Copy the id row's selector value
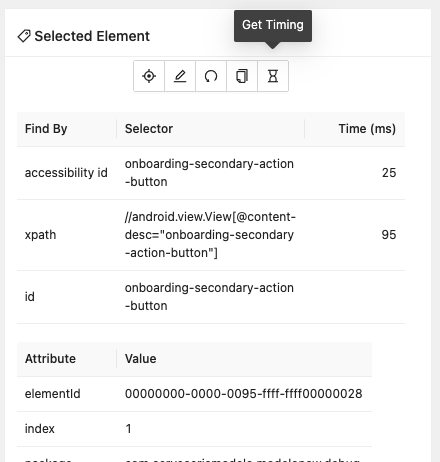Screen dimensions: 440x462 (209, 297)
